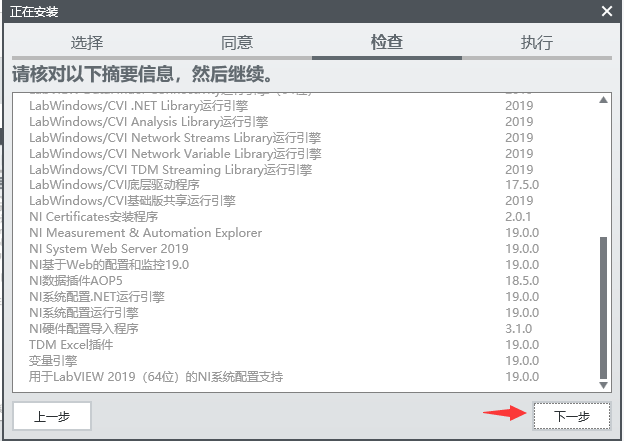The width and height of the screenshot is (624, 441).
Task: Select NI Measurement & Automation Explorer row
Action: coord(284,232)
